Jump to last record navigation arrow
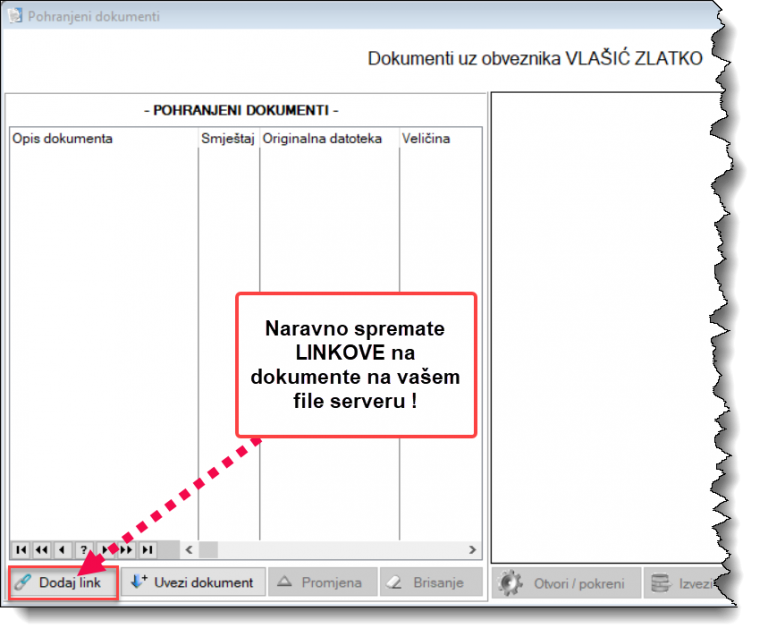Screen dimensions: 768x637 click(x=147, y=550)
